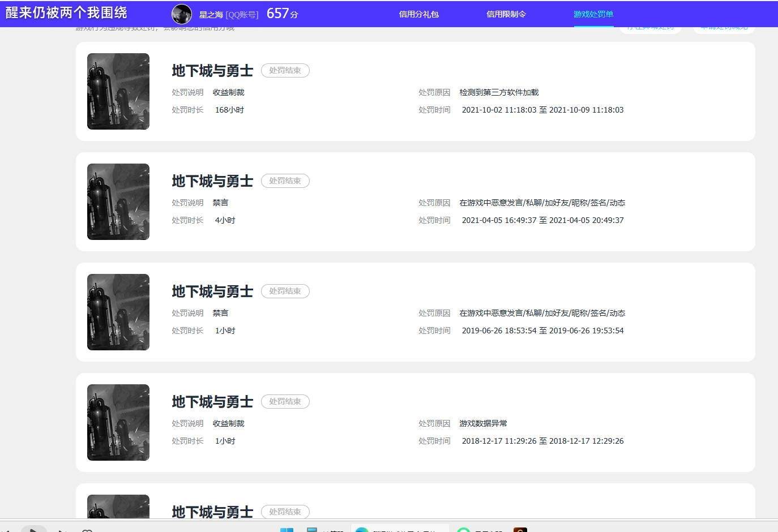Viewport: 778px width, 532px height.
Task: Open the 信用分礼包 tab
Action: pos(419,14)
